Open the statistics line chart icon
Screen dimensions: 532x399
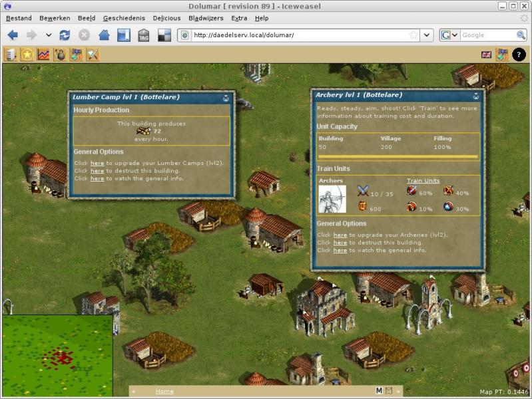coord(43,55)
